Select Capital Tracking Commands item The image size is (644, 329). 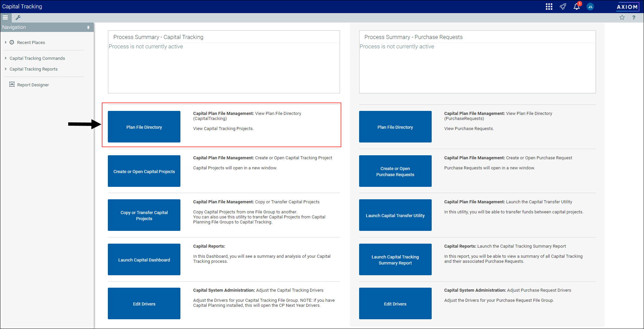pos(37,58)
